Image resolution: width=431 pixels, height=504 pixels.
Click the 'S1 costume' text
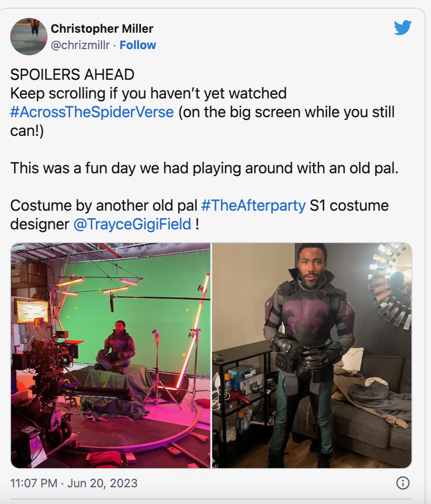click(x=349, y=205)
